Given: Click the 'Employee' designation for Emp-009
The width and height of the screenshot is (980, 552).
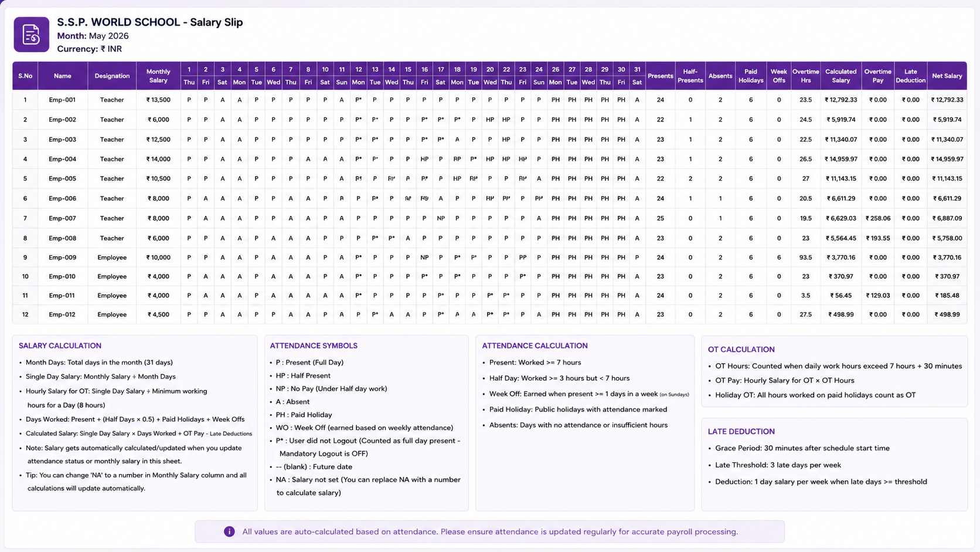Looking at the screenshot, I should [112, 258].
